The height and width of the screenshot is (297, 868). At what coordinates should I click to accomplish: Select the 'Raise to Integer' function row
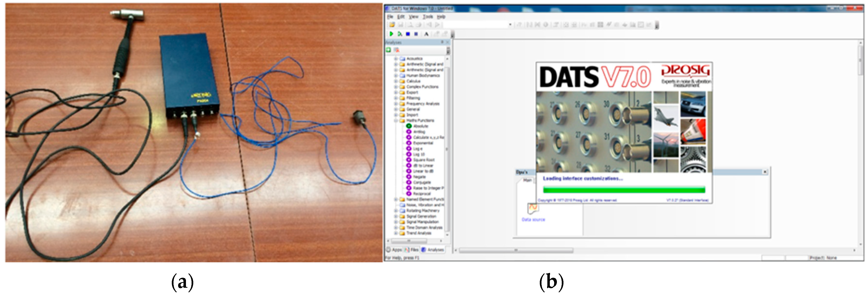[425, 188]
